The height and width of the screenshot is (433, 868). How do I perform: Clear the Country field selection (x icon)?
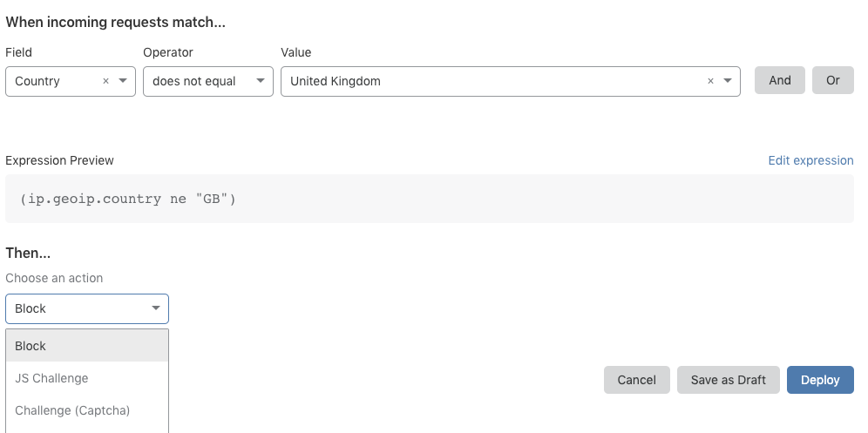(x=106, y=81)
